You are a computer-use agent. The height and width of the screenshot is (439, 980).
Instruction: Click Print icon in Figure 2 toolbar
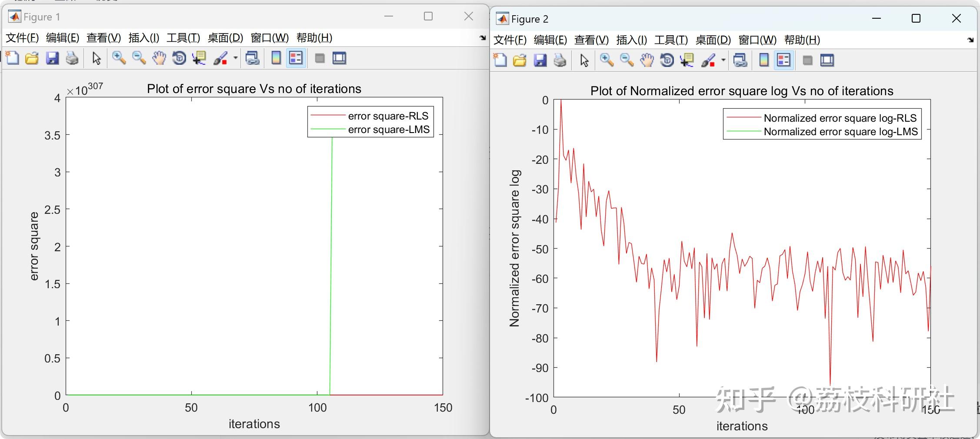[x=560, y=60]
